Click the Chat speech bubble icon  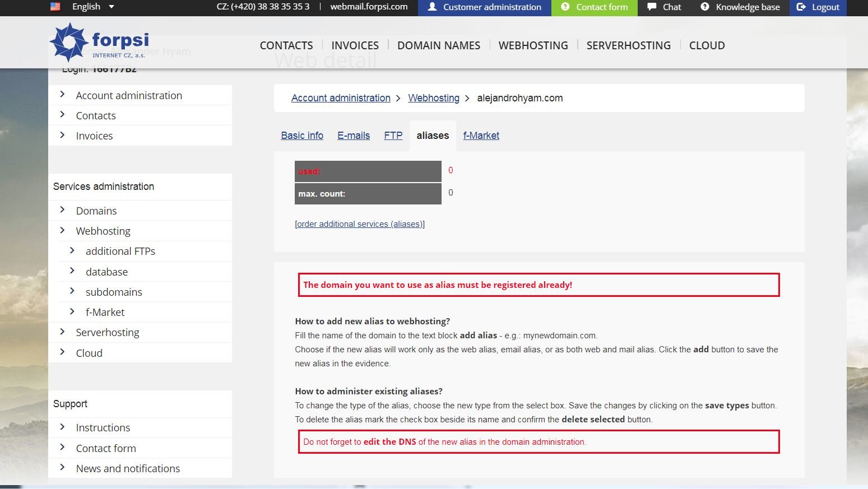coord(652,7)
